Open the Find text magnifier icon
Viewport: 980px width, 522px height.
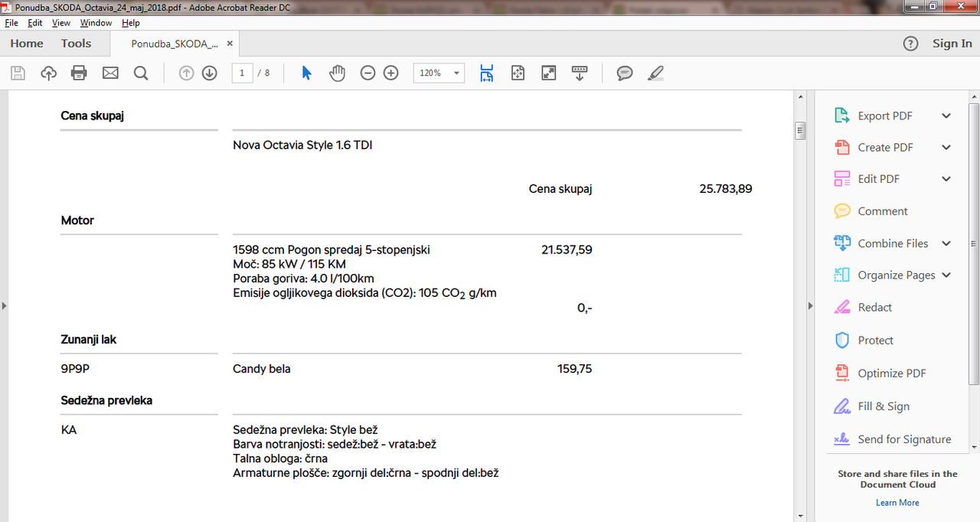(x=141, y=73)
